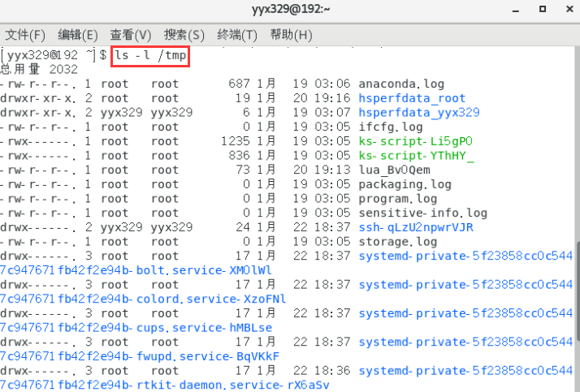Open the 文件(F) menu
This screenshot has height=392, width=580.
(x=25, y=35)
